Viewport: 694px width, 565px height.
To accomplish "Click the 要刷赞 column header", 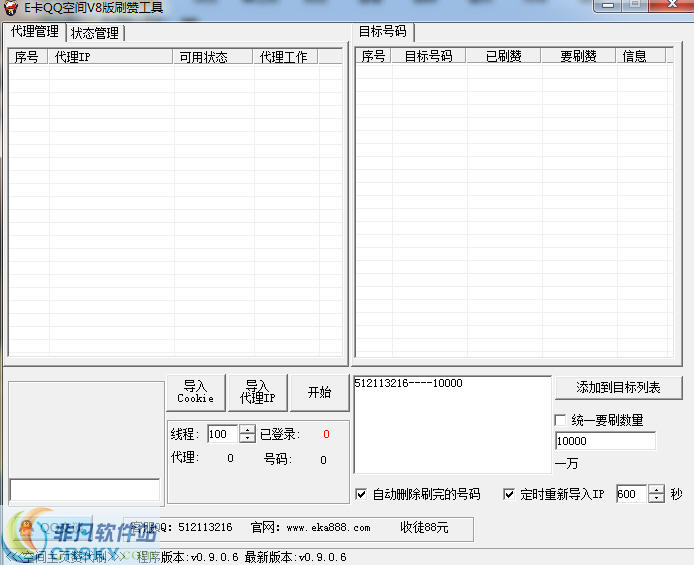I will point(578,56).
